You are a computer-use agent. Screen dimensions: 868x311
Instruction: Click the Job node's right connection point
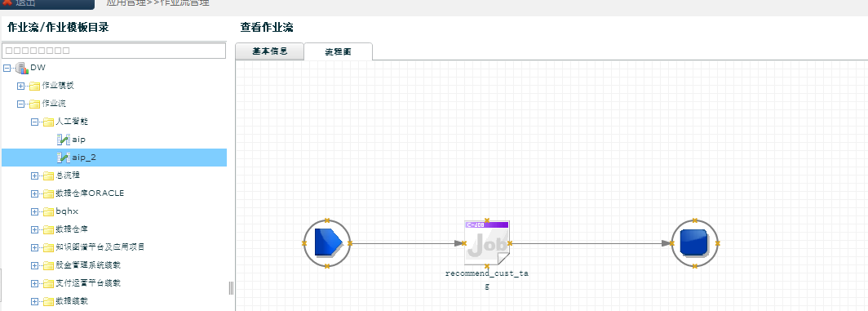pyautogui.click(x=509, y=243)
